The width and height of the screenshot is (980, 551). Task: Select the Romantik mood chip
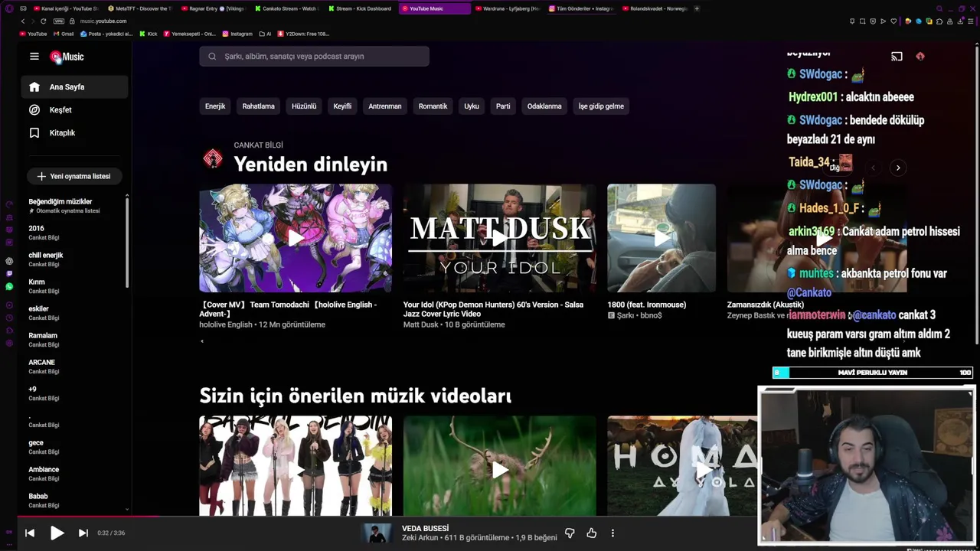click(x=433, y=106)
